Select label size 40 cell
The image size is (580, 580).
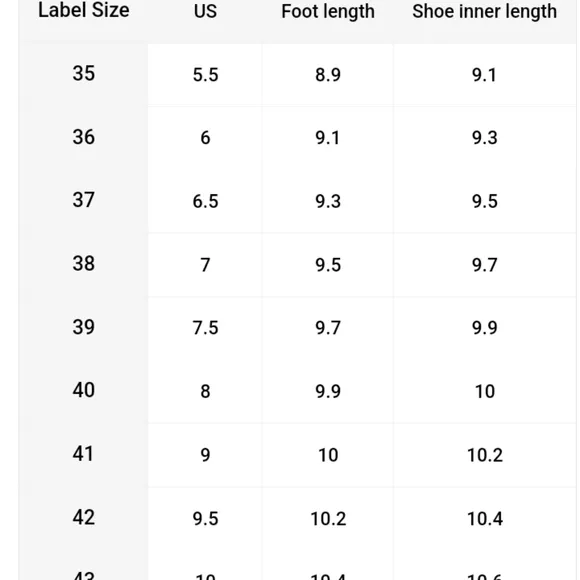84,390
